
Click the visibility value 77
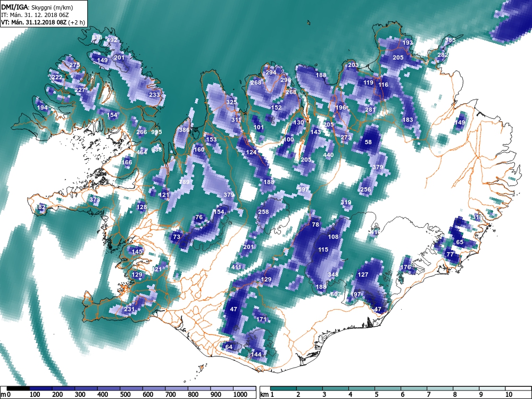(x=450, y=254)
